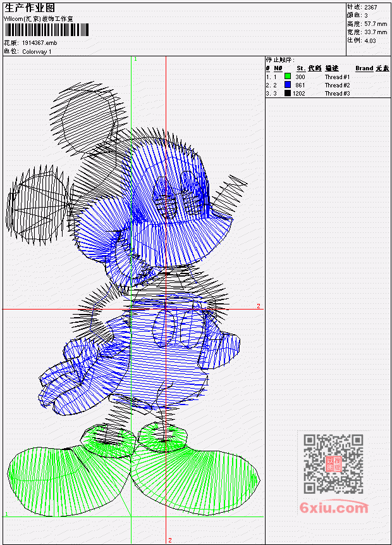This screenshot has width=392, height=545.
Task: Click the '花版: 1914367.emb' file name
Action: [x=30, y=43]
